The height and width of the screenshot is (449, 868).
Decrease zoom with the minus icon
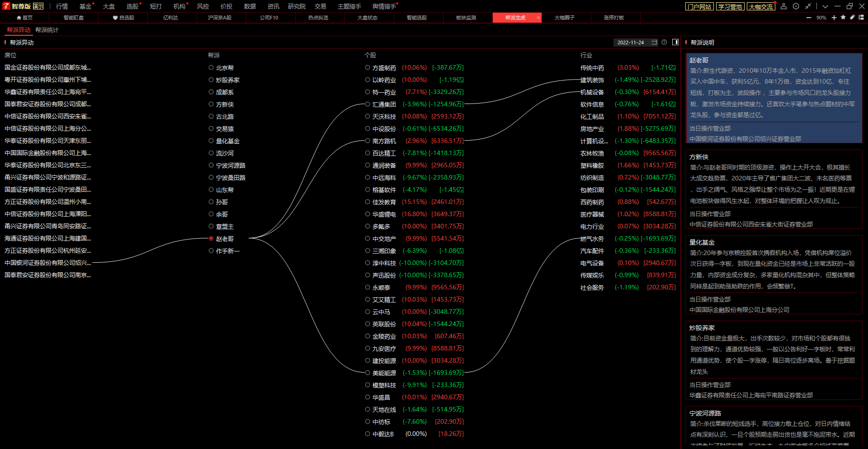coord(809,18)
